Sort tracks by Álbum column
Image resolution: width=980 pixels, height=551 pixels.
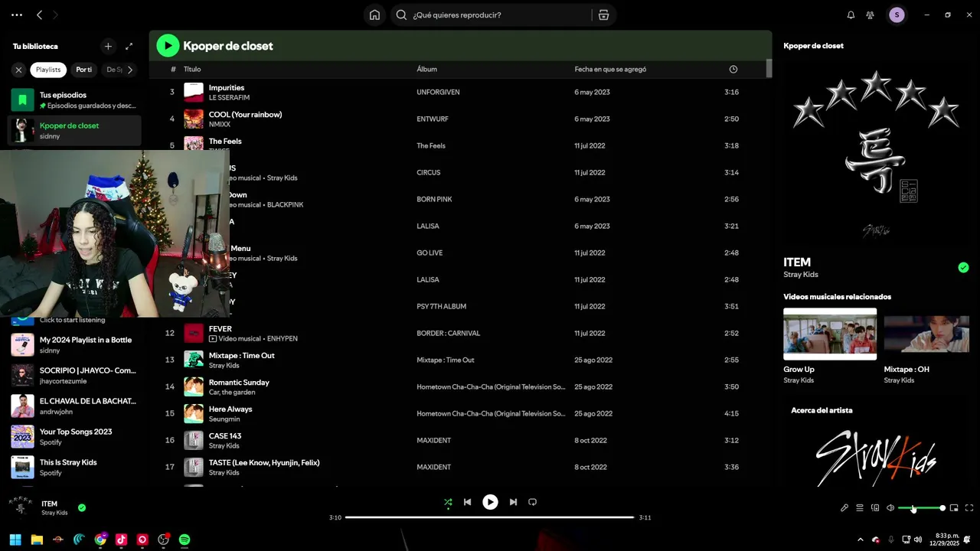tap(426, 69)
